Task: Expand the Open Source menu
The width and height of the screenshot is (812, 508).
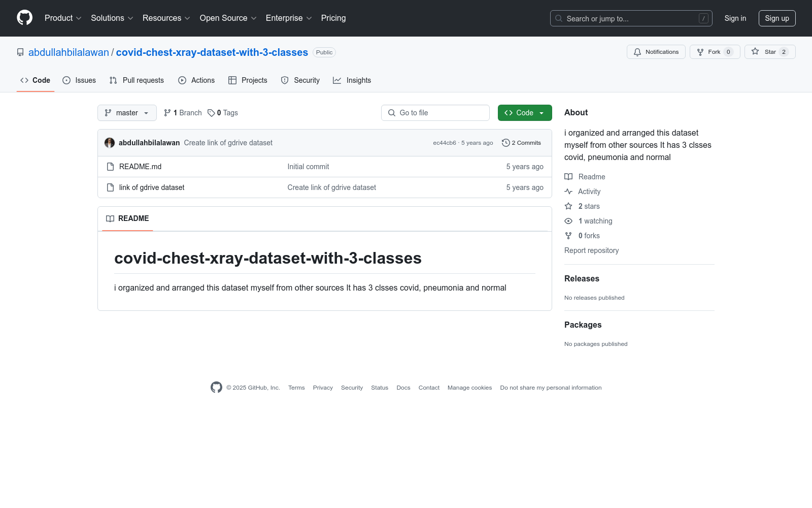Action: [228, 18]
